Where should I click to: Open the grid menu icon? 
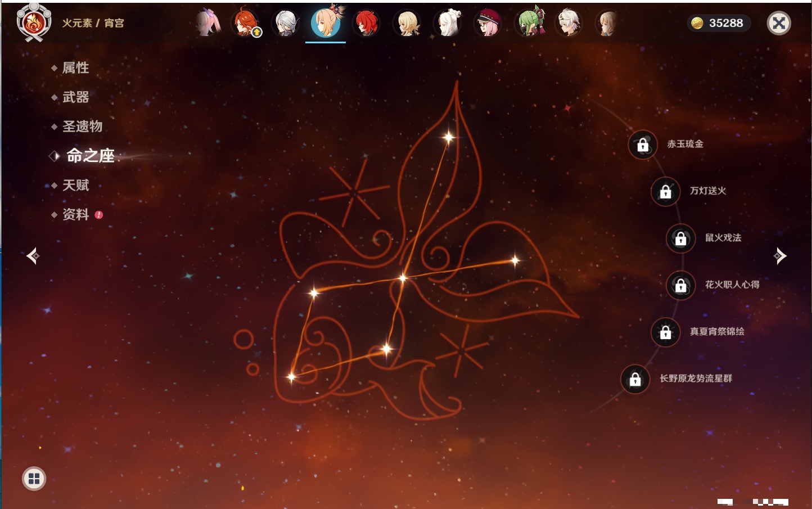coord(34,479)
